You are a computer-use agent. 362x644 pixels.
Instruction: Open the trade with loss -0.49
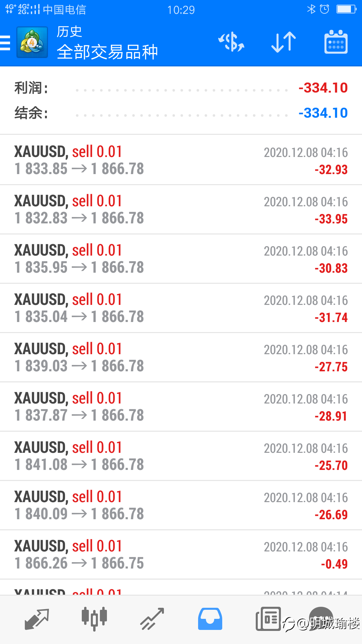(x=181, y=554)
